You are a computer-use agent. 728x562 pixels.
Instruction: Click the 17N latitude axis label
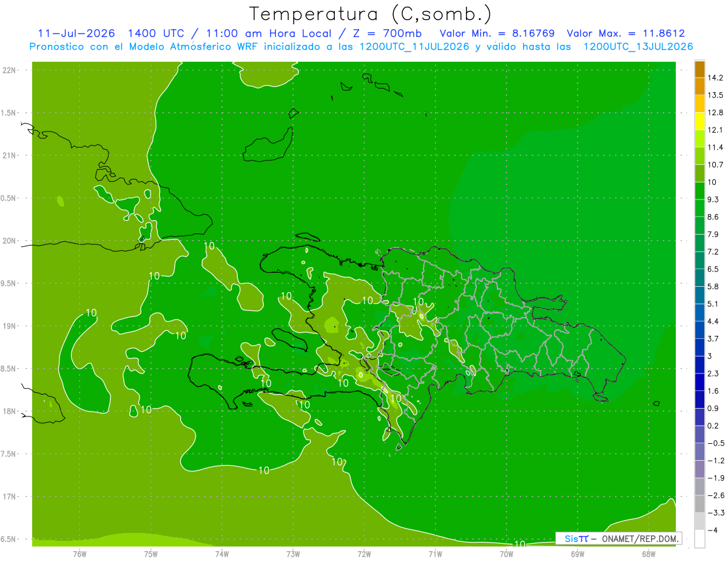(x=10, y=497)
